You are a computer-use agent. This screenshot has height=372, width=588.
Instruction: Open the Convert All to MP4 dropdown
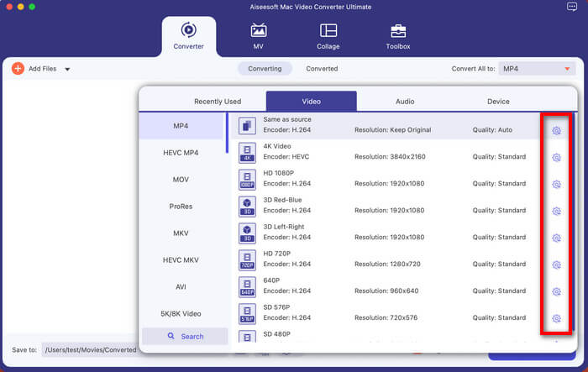[x=537, y=69]
